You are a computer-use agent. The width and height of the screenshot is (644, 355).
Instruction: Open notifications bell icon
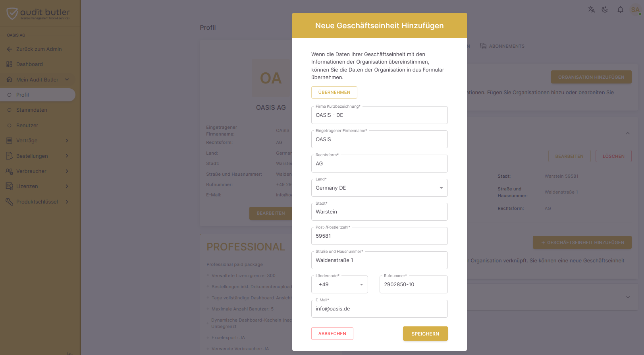[620, 10]
